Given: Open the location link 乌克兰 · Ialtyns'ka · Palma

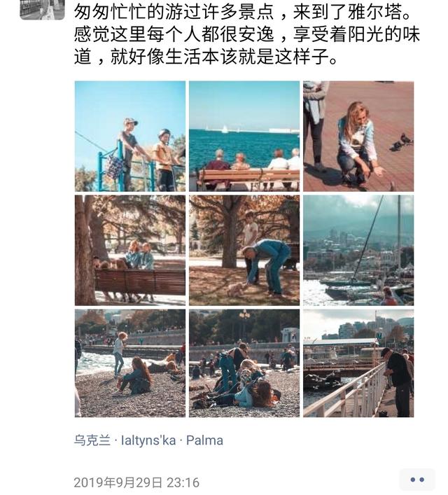Looking at the screenshot, I should [148, 440].
